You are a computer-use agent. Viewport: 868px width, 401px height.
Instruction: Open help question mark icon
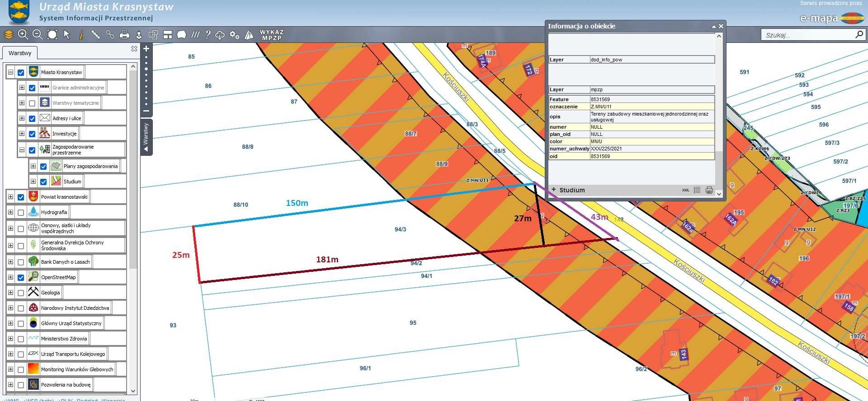point(208,34)
